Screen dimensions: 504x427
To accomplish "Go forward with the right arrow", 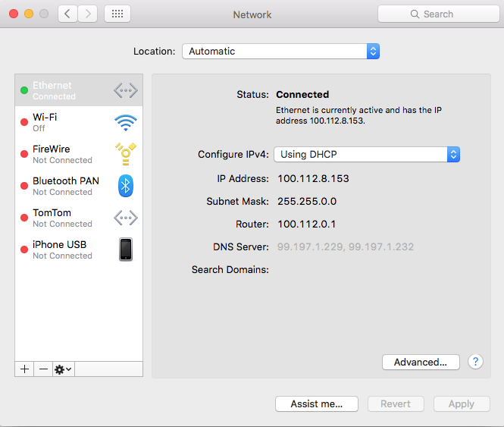I will [x=87, y=14].
